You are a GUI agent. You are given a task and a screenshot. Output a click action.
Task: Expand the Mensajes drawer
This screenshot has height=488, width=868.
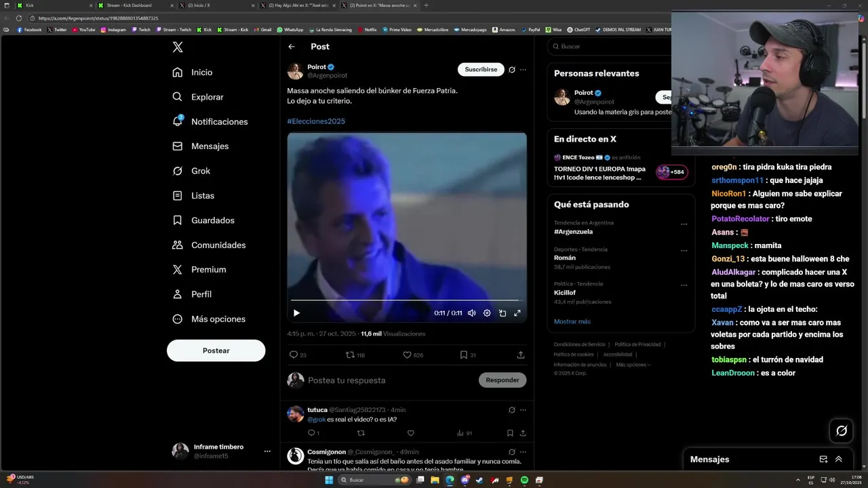(839, 460)
